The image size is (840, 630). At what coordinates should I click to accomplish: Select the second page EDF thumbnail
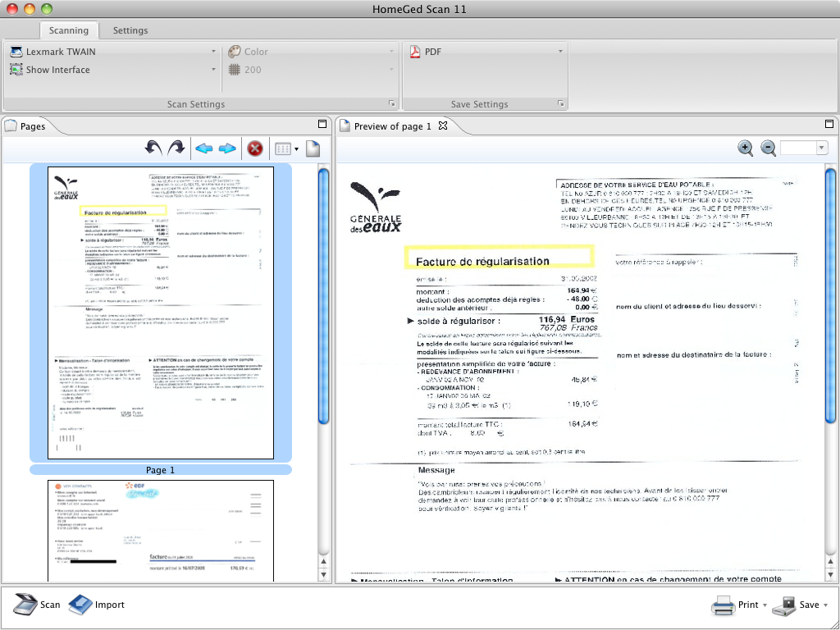pos(161,531)
